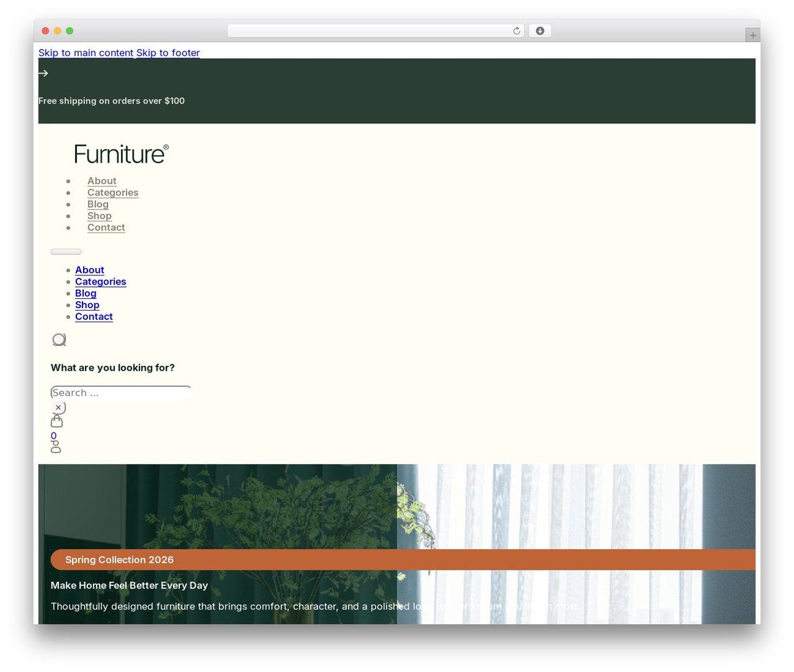
Task: Go to the blue Categories link
Action: coord(100,281)
